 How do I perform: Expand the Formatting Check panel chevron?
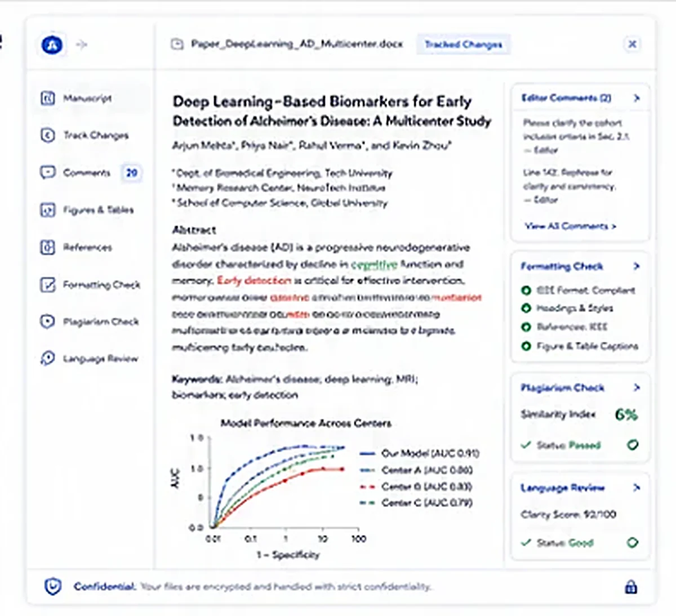(637, 266)
